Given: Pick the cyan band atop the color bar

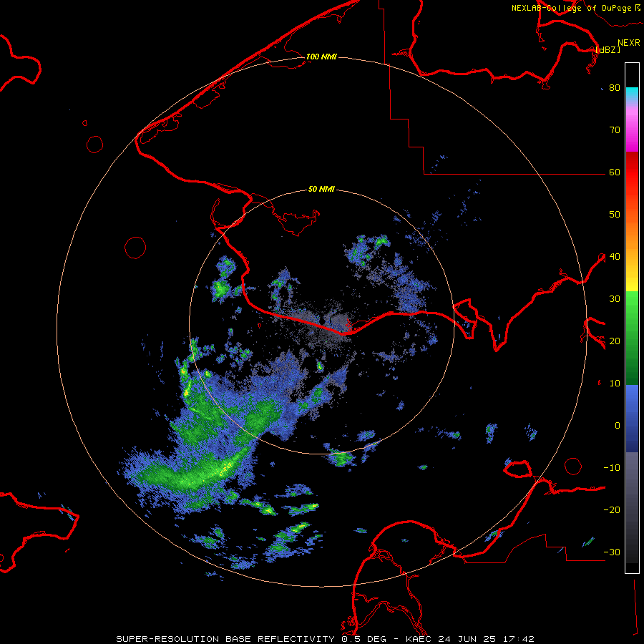Looking at the screenshot, I should click(632, 94).
